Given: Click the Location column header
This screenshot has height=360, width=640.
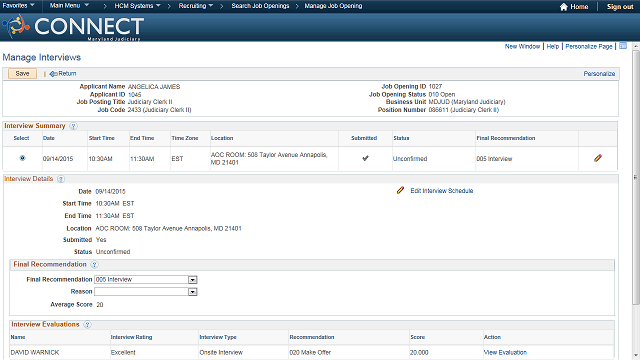Looking at the screenshot, I should (222, 138).
